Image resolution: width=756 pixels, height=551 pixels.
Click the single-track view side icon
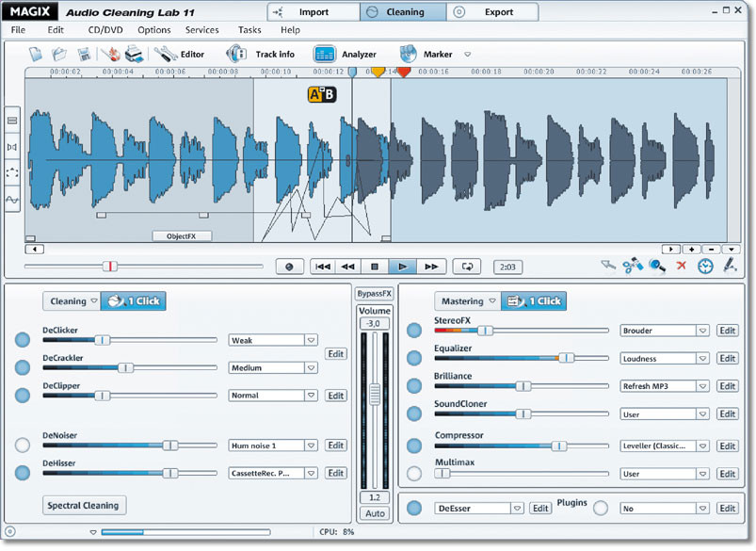pos(12,121)
